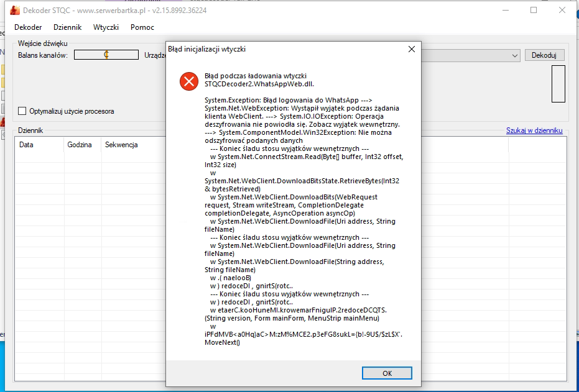
Task: Enable Optymalizuj użycie procesora checkbox
Action: tap(23, 111)
